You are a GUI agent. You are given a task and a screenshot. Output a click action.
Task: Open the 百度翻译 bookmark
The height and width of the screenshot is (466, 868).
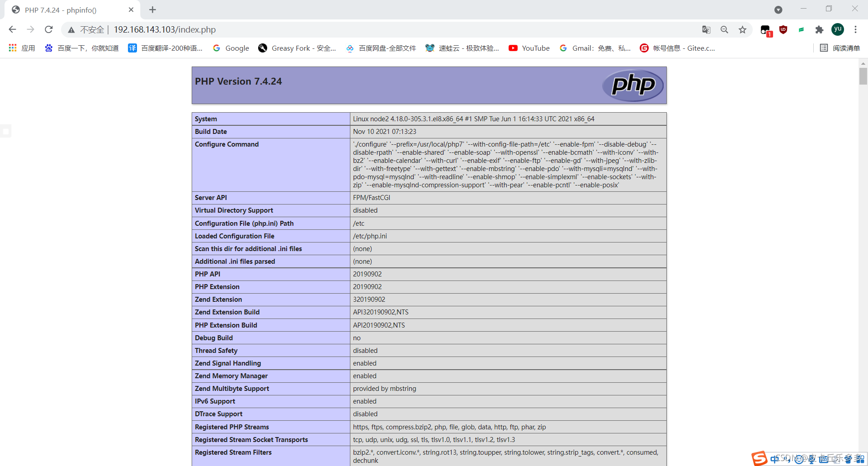[x=165, y=48]
